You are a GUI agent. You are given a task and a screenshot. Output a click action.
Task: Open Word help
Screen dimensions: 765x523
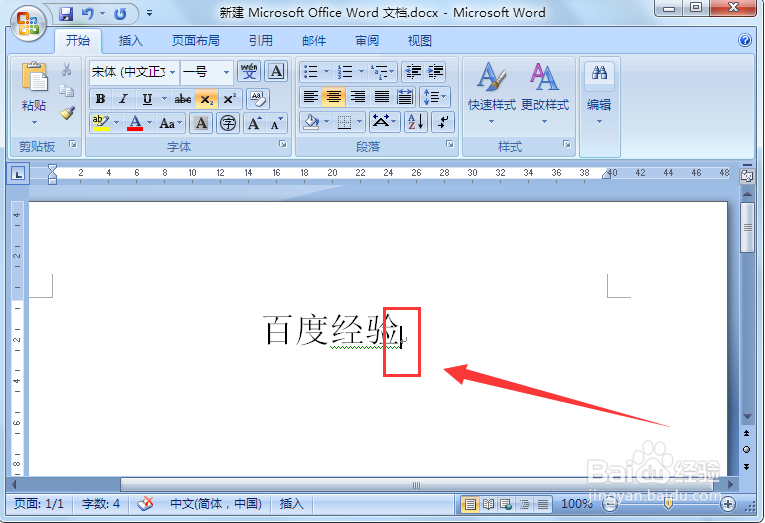click(x=745, y=40)
